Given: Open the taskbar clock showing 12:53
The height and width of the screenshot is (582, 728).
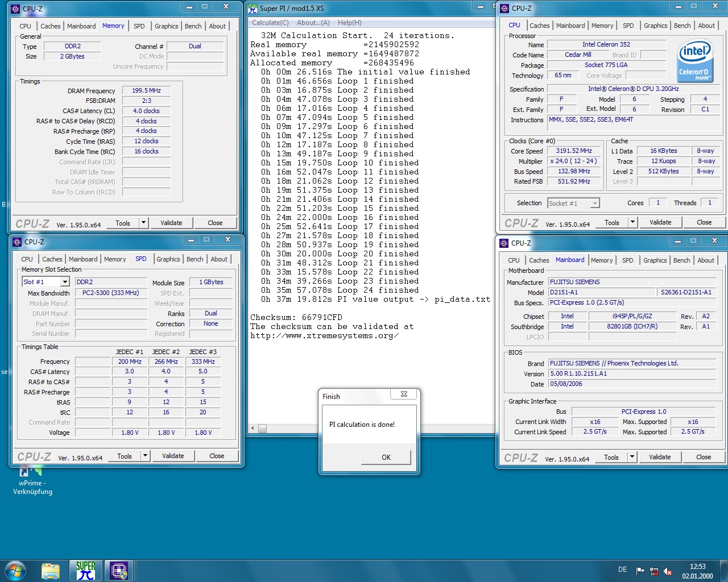Looking at the screenshot, I should pos(697,571).
